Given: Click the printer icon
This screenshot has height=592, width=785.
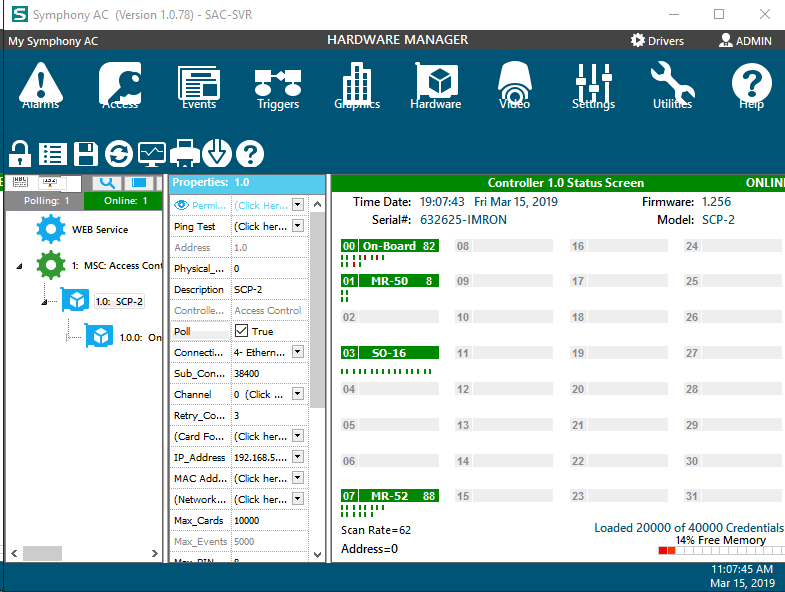Looking at the screenshot, I should [x=185, y=153].
